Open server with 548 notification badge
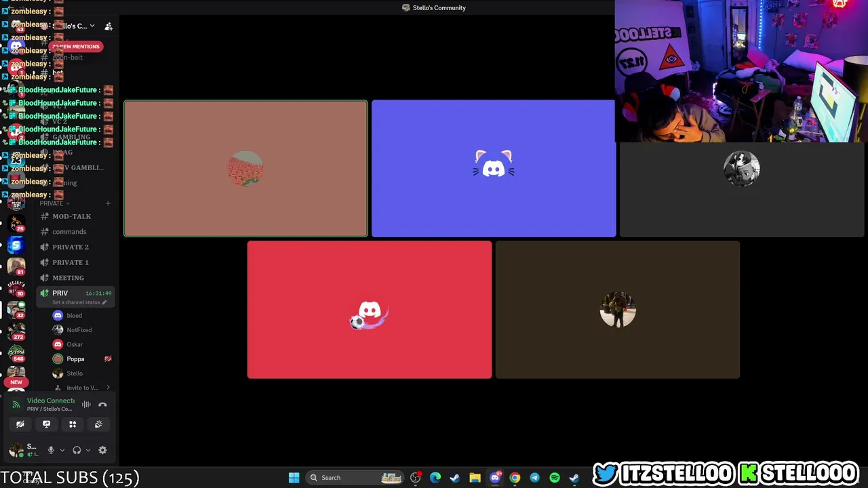 16,354
